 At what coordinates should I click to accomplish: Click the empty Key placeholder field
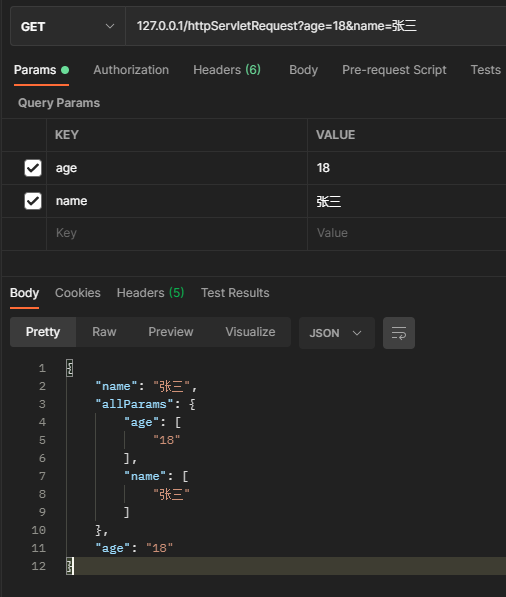coord(177,233)
